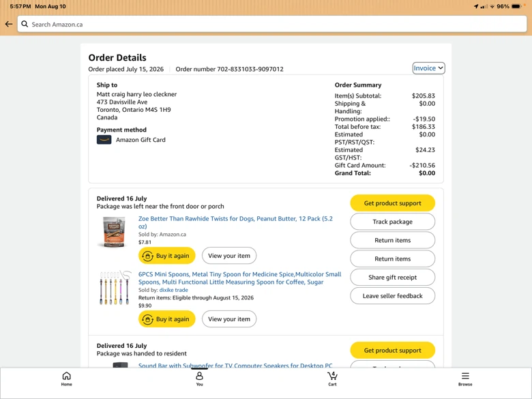Tap the time 5:57 PM in status bar
The height and width of the screenshot is (399, 532).
click(x=20, y=6)
